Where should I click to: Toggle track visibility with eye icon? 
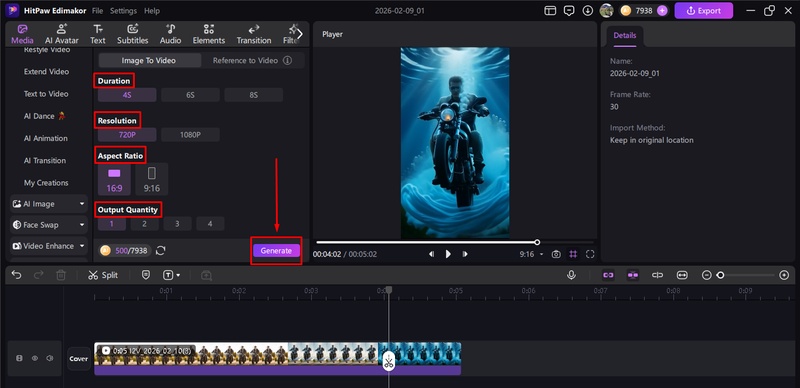click(35, 358)
